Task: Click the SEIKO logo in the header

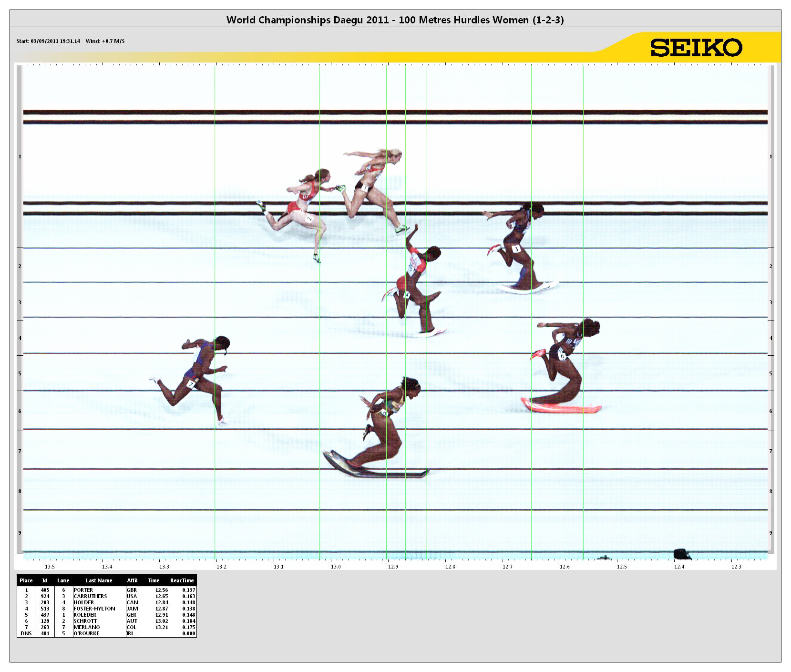Action: point(696,48)
